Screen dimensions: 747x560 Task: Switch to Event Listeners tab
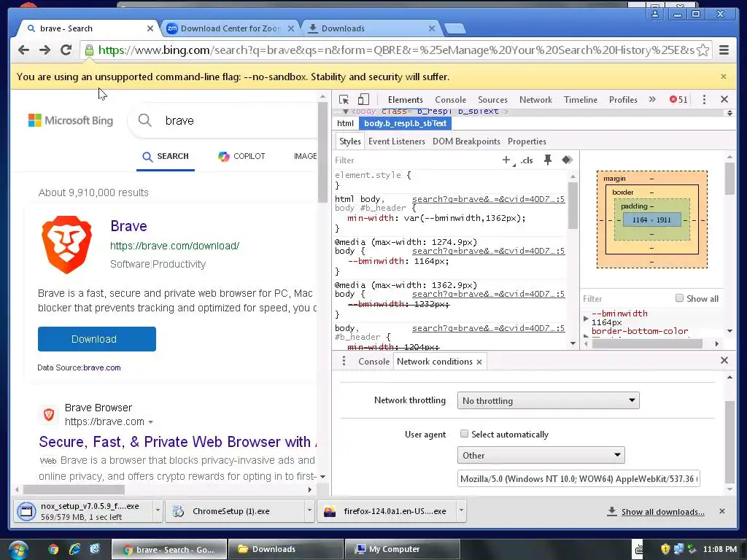(396, 141)
